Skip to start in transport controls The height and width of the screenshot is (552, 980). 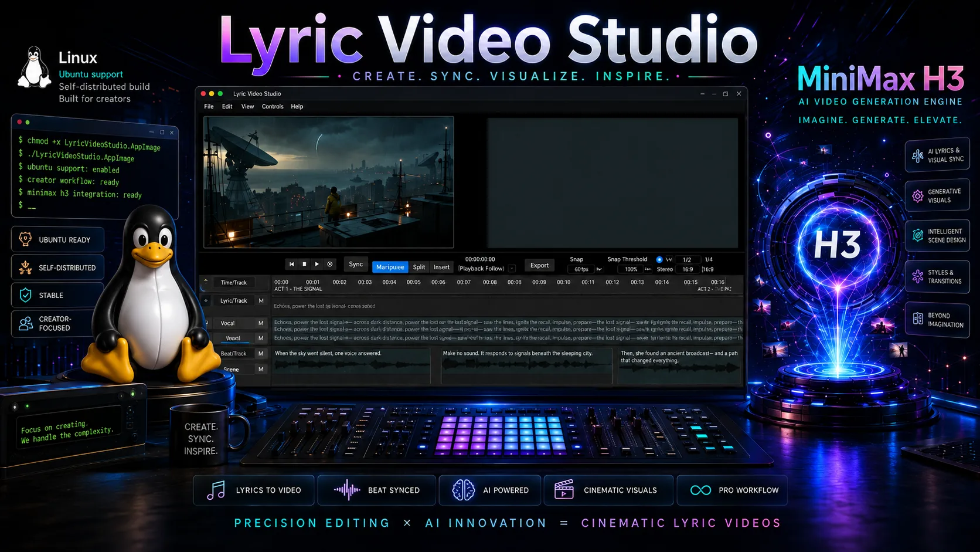(x=292, y=264)
